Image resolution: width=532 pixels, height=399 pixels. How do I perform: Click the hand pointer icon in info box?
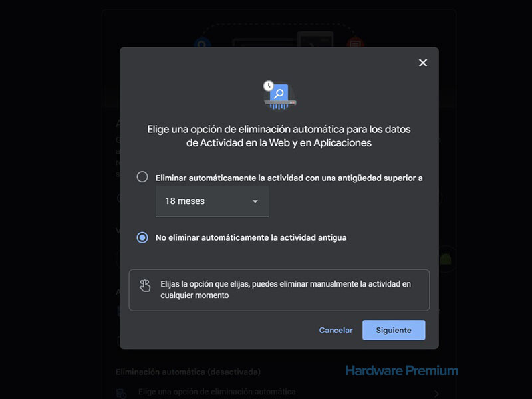145,285
